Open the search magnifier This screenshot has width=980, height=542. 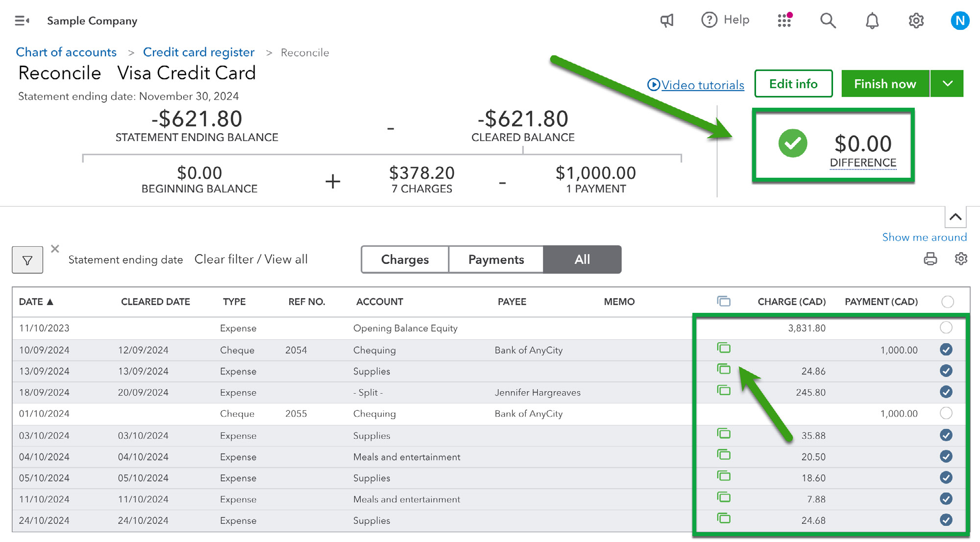pyautogui.click(x=828, y=20)
